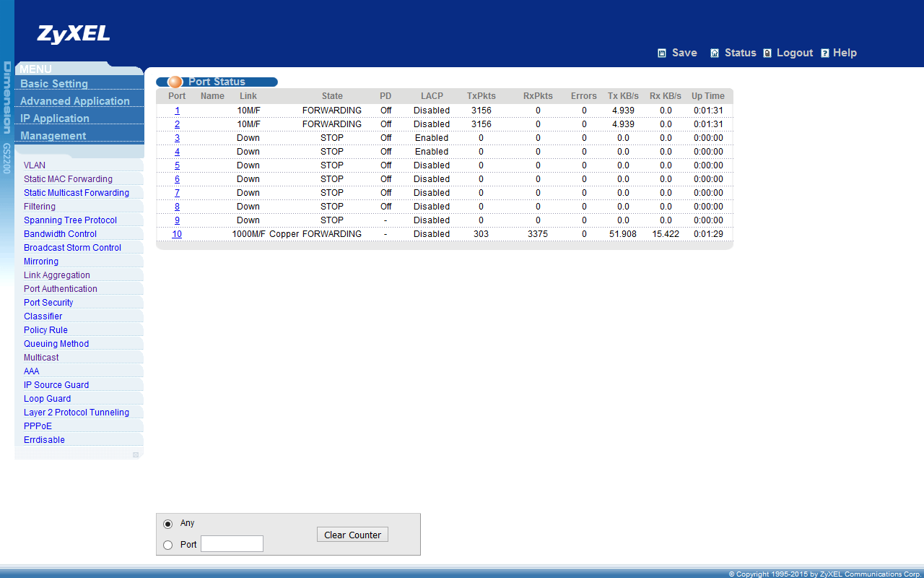Select the Any radio button

tap(168, 524)
